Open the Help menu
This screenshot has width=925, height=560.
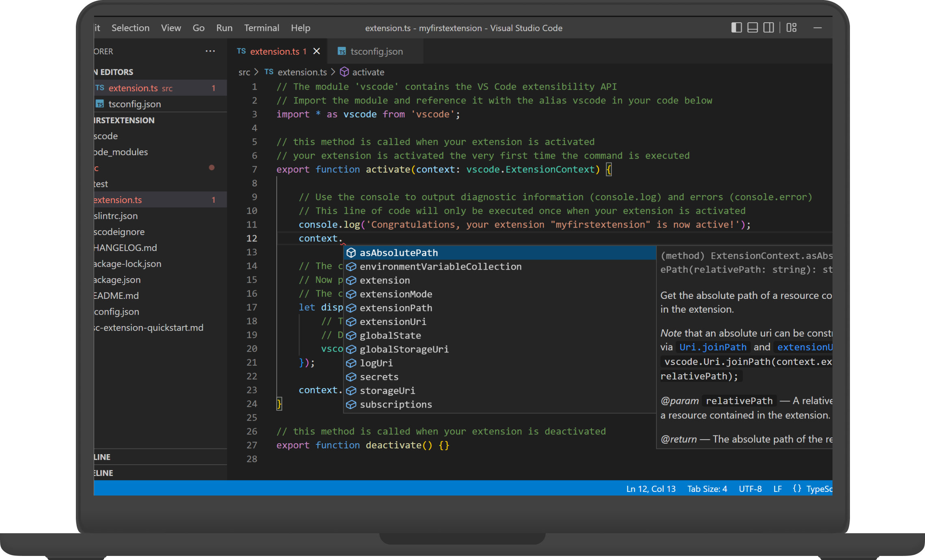[x=301, y=28]
